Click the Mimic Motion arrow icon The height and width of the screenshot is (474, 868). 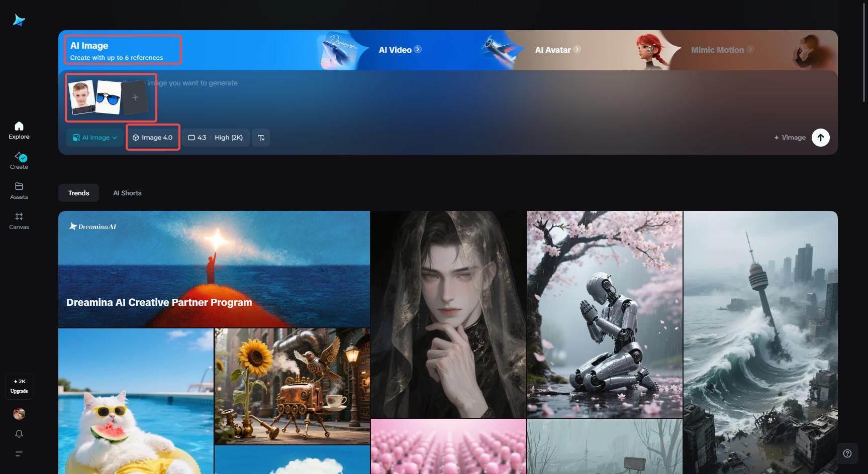tap(750, 49)
